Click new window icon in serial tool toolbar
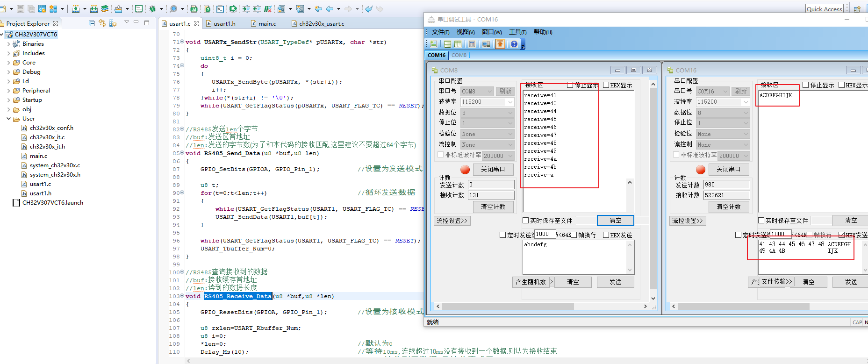Image resolution: width=868 pixels, height=364 pixels. 434,44
